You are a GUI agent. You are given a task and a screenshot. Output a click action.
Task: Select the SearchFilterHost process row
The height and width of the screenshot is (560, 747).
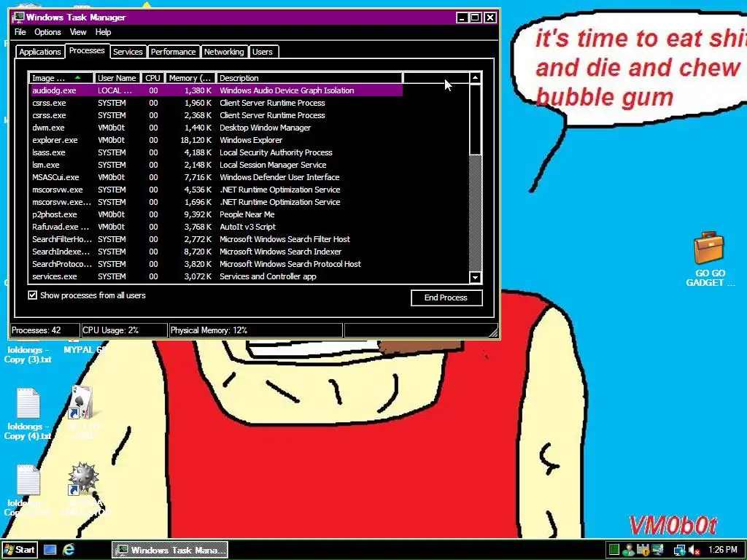pos(216,239)
